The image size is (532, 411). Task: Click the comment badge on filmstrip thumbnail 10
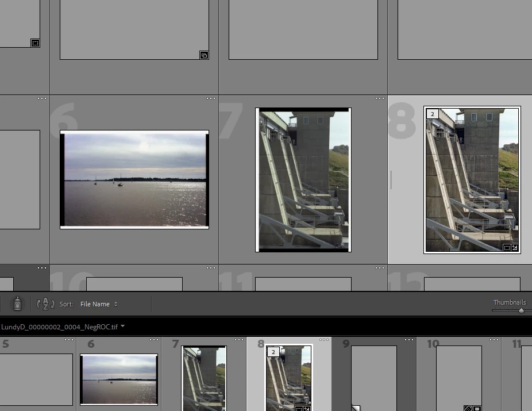coord(477,409)
